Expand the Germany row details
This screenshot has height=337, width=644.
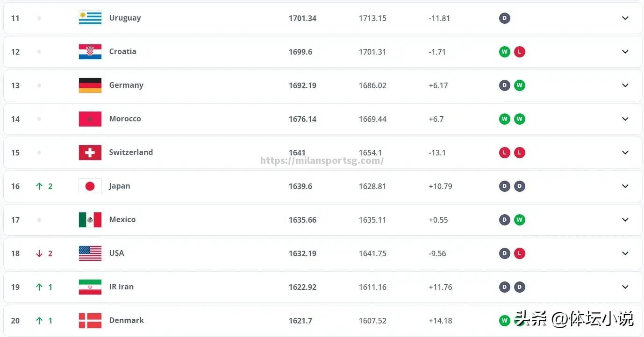click(x=625, y=85)
